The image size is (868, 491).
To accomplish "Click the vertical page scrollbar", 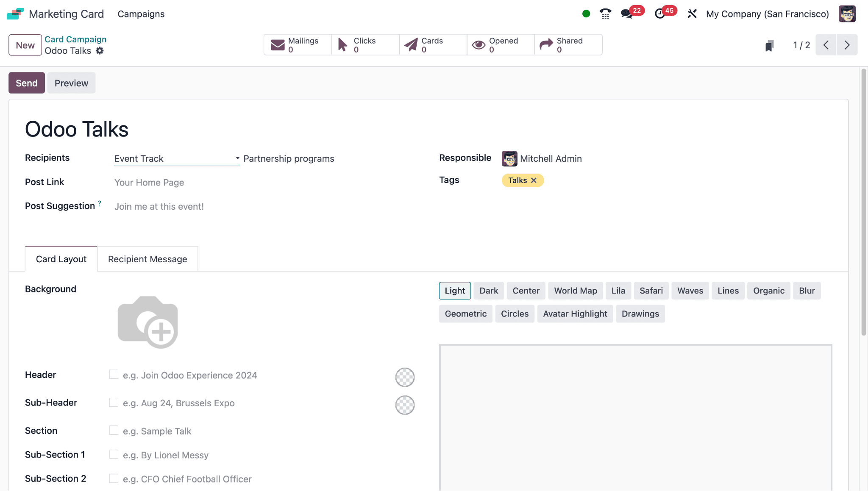I will coord(864,202).
